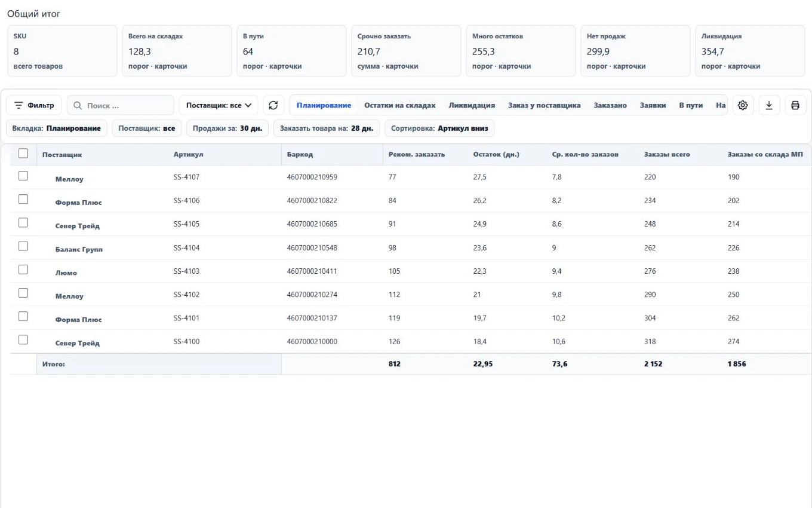Viewport: 812px width, 508px height.
Task: Click the Вкладка: Планирование chip
Action: tap(57, 128)
